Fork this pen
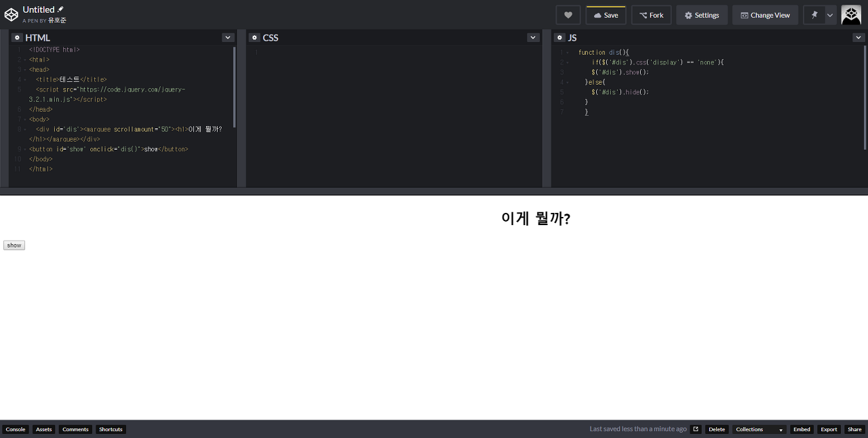The width and height of the screenshot is (868, 438). [651, 15]
